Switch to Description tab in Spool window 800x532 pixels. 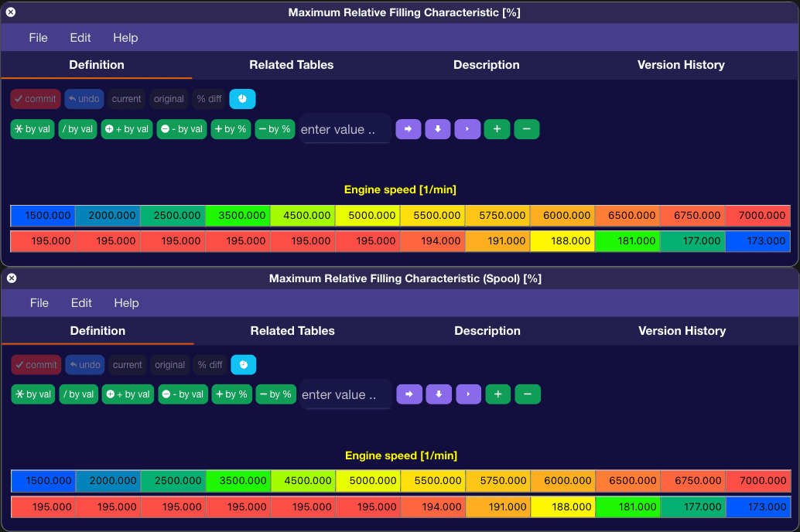tap(487, 330)
